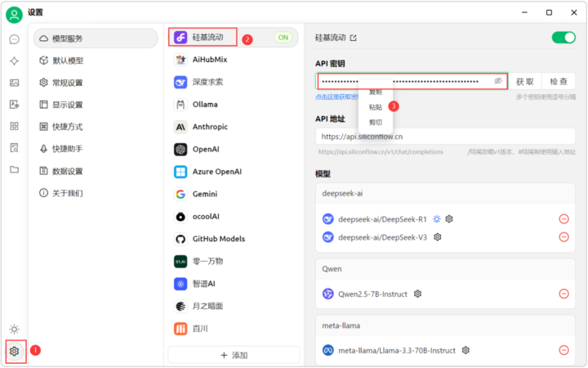588x368 pixels.
Task: Select the Gemini provider
Action: point(233,194)
